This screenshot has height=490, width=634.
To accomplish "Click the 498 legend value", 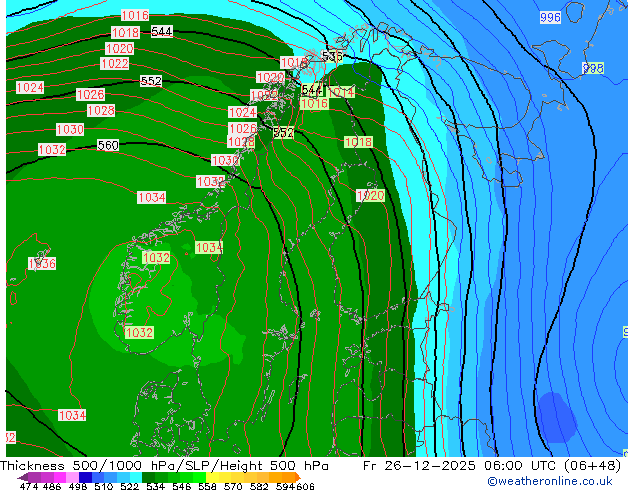I will (78, 486).
